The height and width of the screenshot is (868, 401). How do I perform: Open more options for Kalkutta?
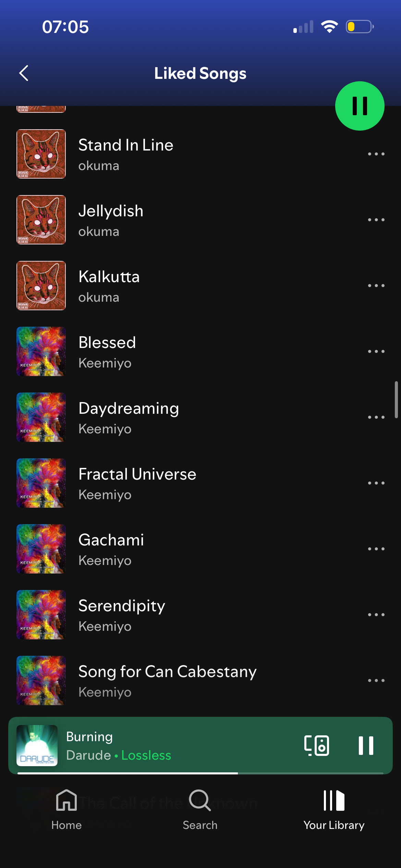(376, 286)
